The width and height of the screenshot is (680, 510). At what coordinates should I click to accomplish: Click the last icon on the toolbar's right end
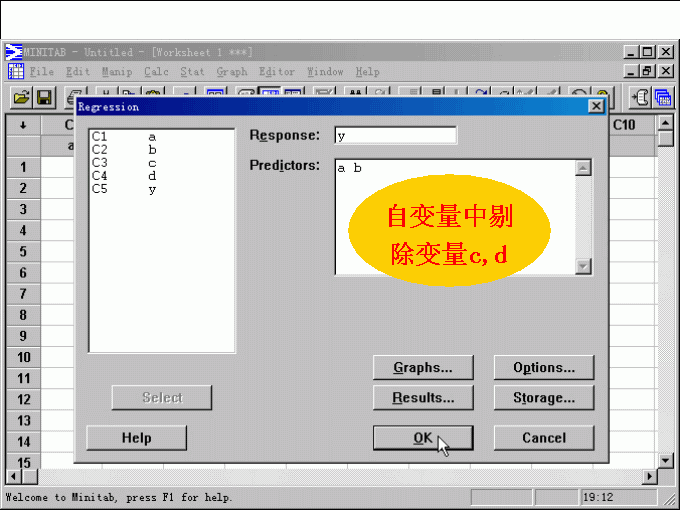(663, 97)
